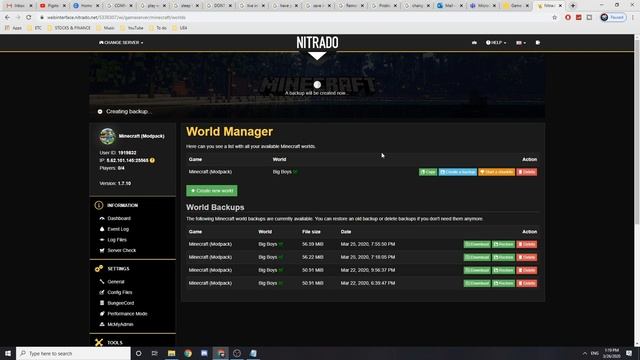Open Config Files in the sidebar

pyautogui.click(x=120, y=292)
